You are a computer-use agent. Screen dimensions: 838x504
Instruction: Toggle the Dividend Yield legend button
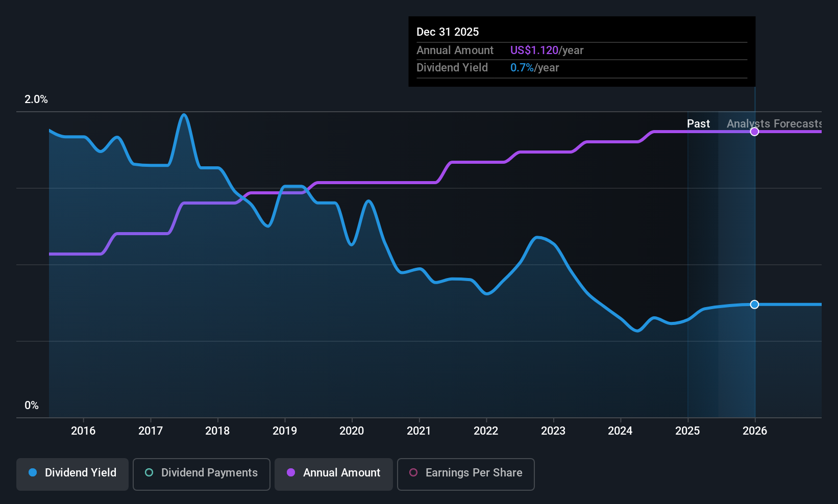[72, 474]
